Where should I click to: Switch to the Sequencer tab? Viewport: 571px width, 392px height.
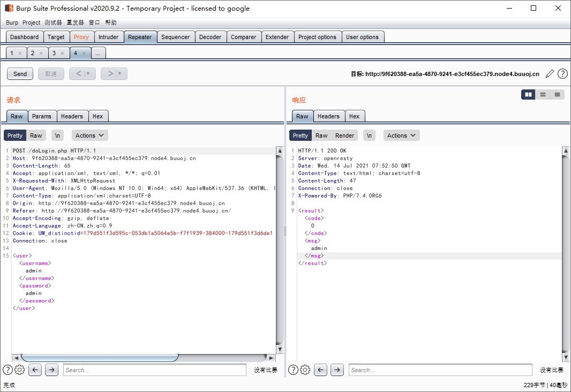point(176,37)
